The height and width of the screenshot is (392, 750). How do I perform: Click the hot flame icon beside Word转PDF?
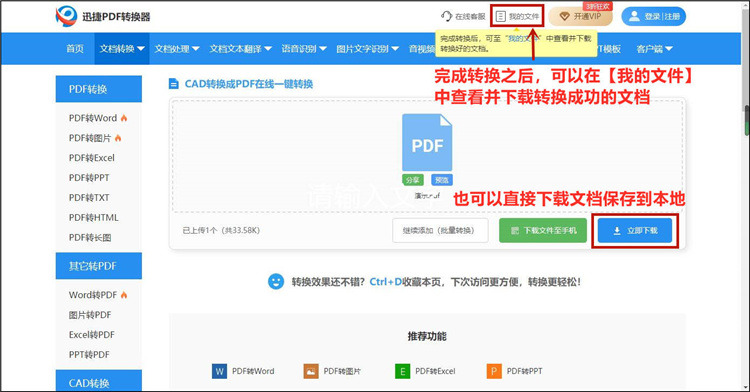[x=124, y=294]
